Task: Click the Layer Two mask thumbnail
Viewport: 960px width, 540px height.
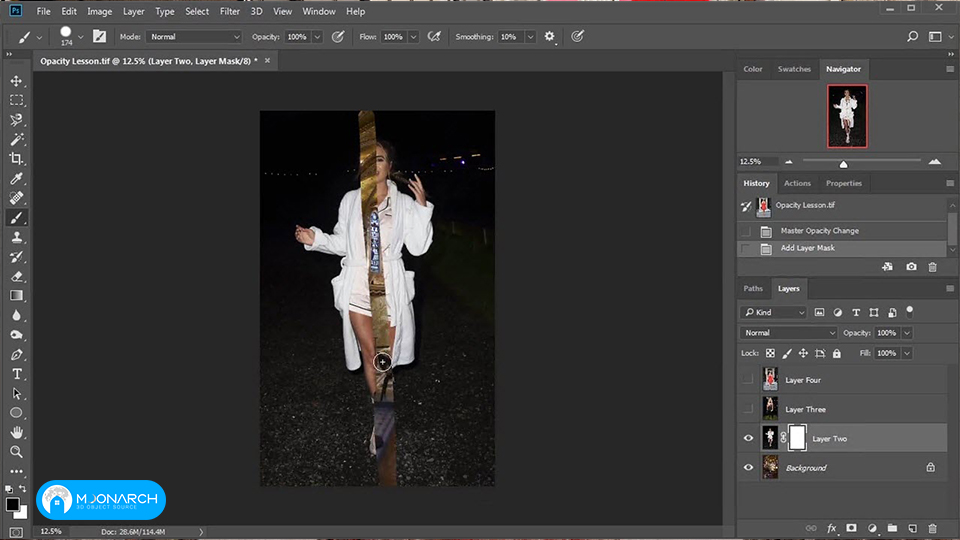Action: point(797,438)
